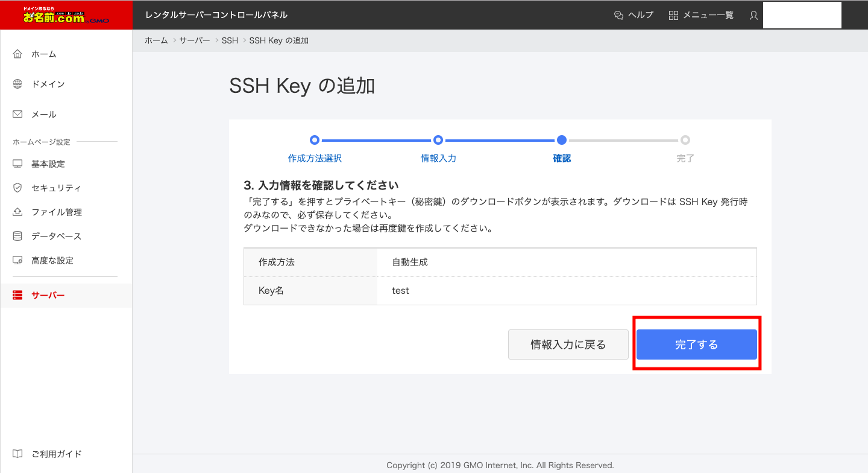Click the user account icon in header
This screenshot has width=868, height=473.
coord(753,15)
